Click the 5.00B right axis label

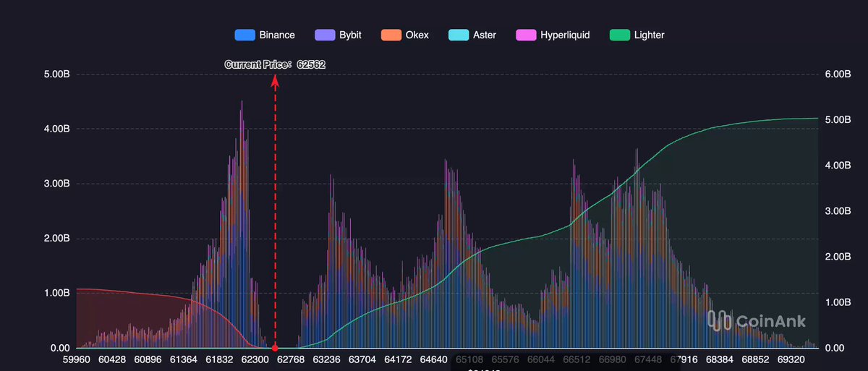838,120
